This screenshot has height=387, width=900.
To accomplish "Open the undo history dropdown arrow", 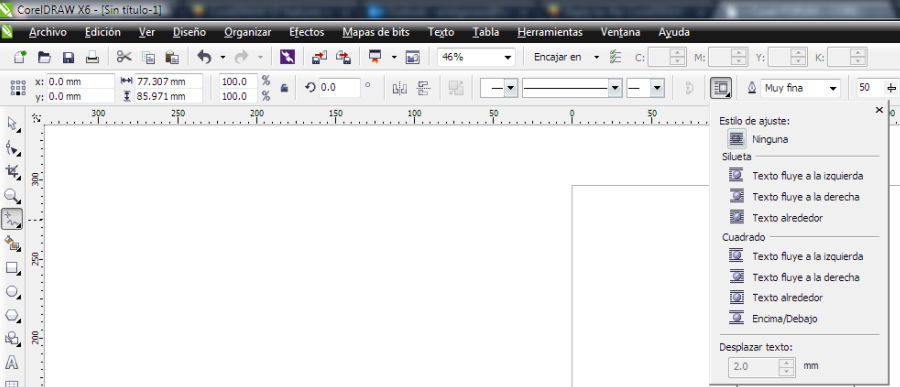I will (x=223, y=57).
